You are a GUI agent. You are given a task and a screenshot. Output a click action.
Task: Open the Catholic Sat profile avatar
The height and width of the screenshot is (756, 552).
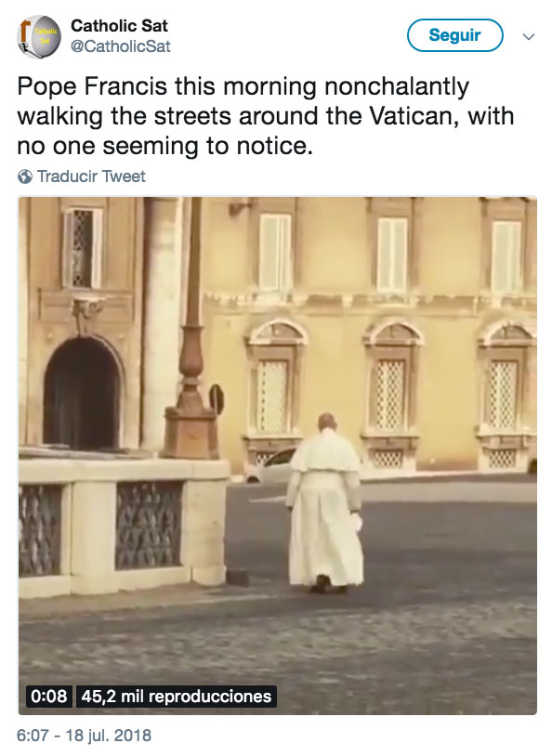(x=39, y=36)
